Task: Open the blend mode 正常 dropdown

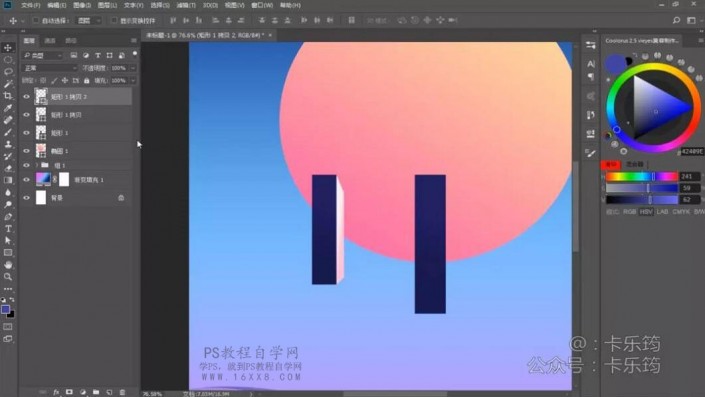Action: coord(49,68)
